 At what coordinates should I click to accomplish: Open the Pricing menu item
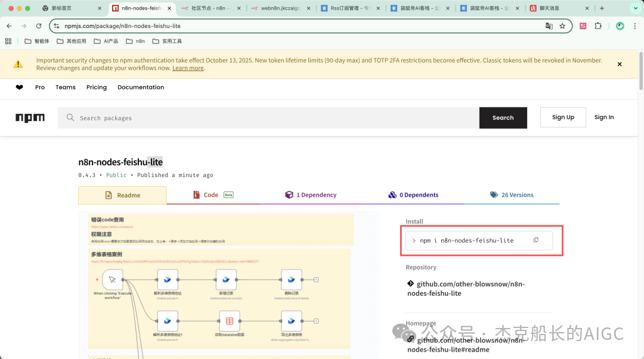point(97,87)
